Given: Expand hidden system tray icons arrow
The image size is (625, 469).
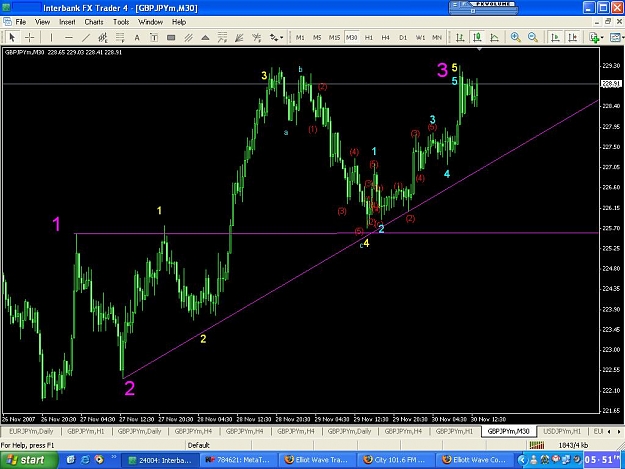Looking at the screenshot, I should click(x=521, y=460).
